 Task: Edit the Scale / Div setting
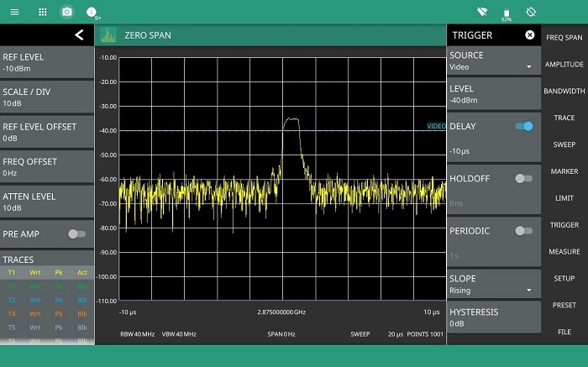(x=47, y=97)
